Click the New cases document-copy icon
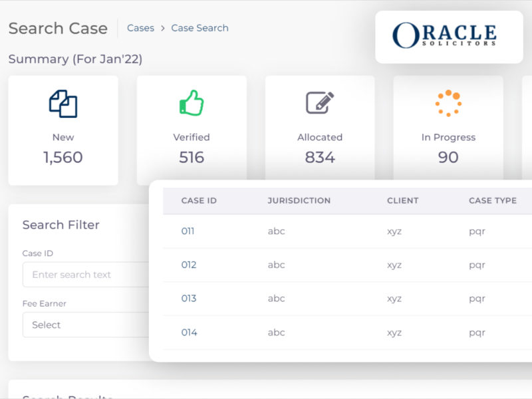Image resolution: width=532 pixels, height=399 pixels. point(63,104)
